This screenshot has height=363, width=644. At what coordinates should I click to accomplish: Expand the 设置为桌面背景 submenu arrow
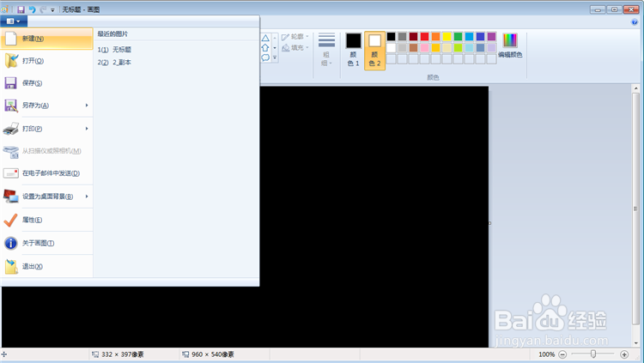(x=87, y=197)
